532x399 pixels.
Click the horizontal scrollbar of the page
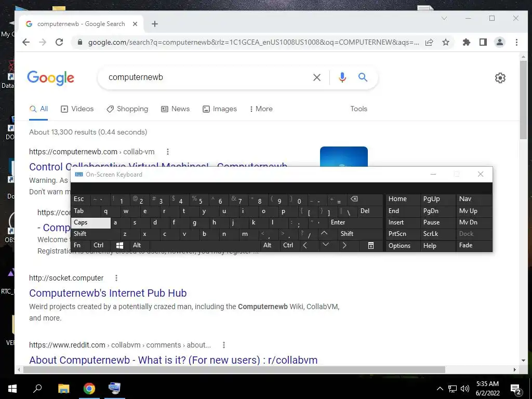tap(234, 369)
